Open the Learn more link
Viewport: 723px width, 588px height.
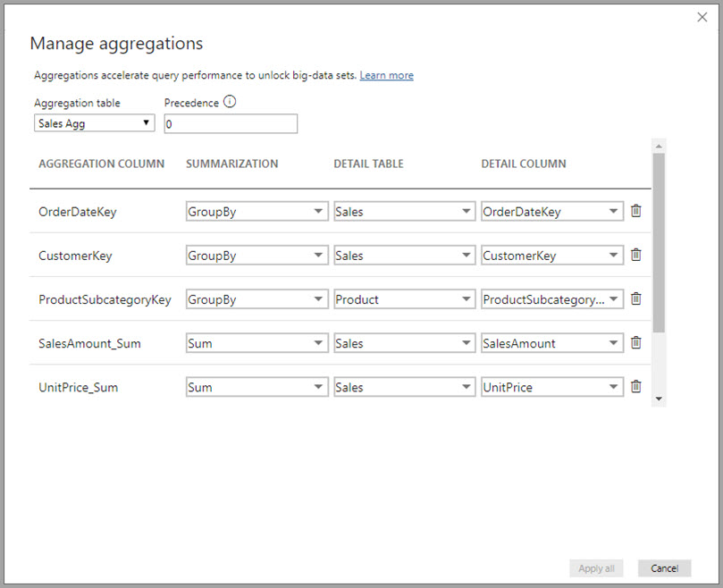(x=386, y=75)
